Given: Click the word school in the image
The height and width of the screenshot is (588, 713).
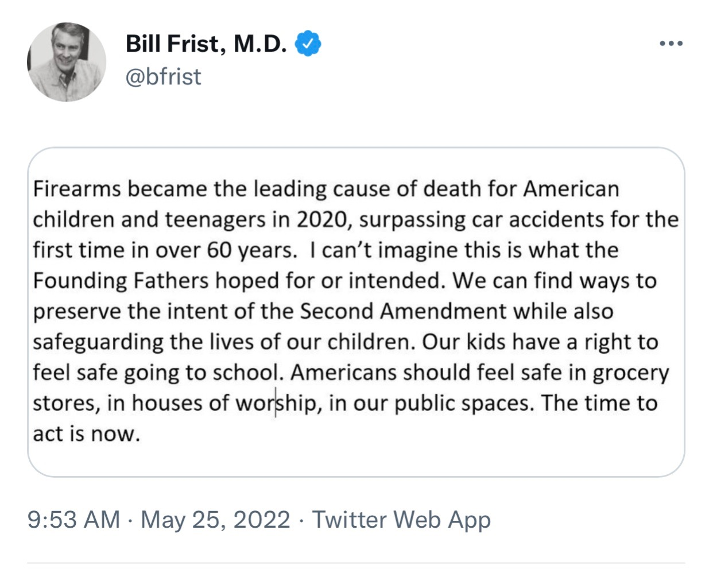Looking at the screenshot, I should coord(248,373).
